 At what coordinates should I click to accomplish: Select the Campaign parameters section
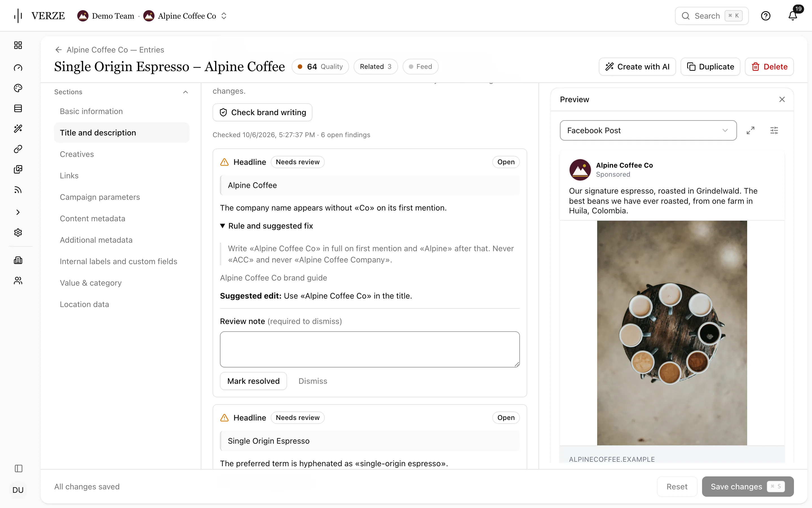point(122,197)
